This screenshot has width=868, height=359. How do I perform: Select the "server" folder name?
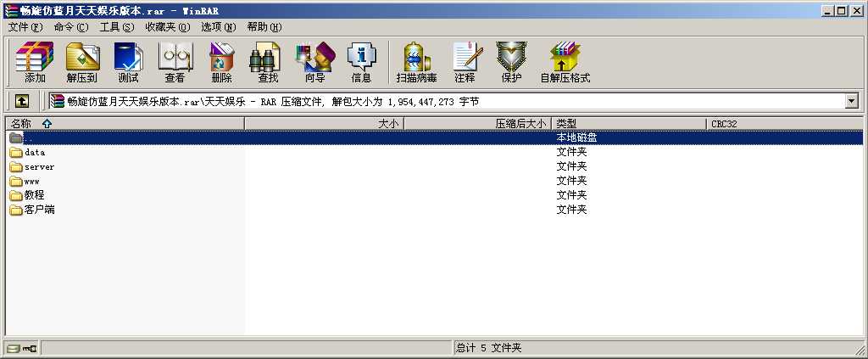(x=39, y=166)
